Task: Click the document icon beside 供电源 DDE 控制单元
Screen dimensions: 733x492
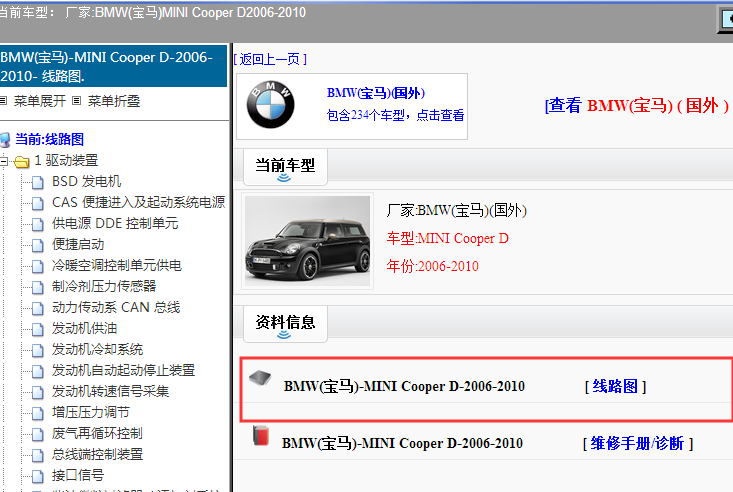Action: click(x=37, y=224)
